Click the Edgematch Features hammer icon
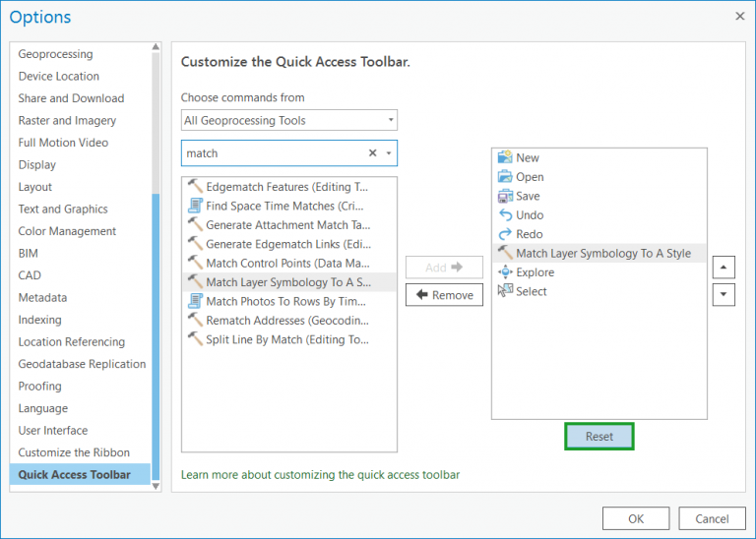The height and width of the screenshot is (539, 756). (195, 187)
